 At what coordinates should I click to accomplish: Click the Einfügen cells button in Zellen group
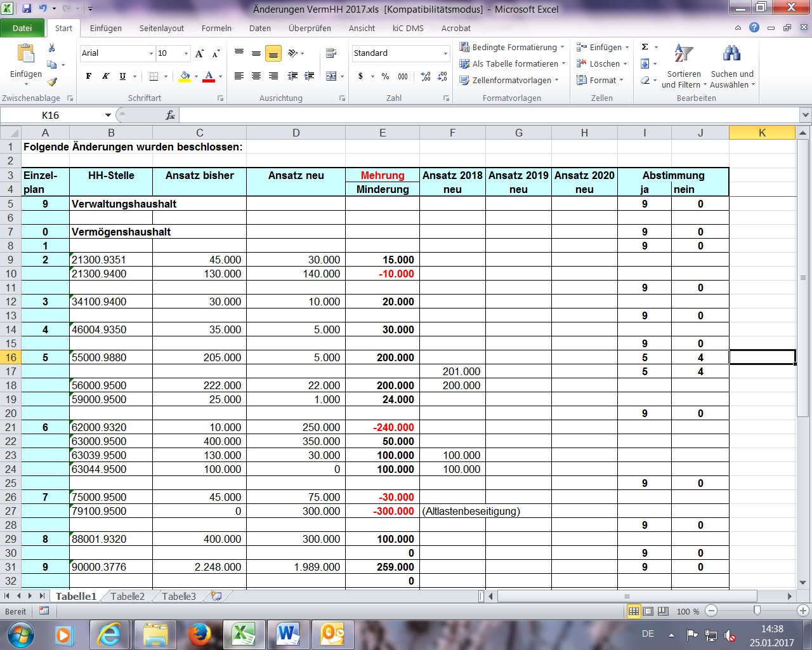(x=603, y=47)
